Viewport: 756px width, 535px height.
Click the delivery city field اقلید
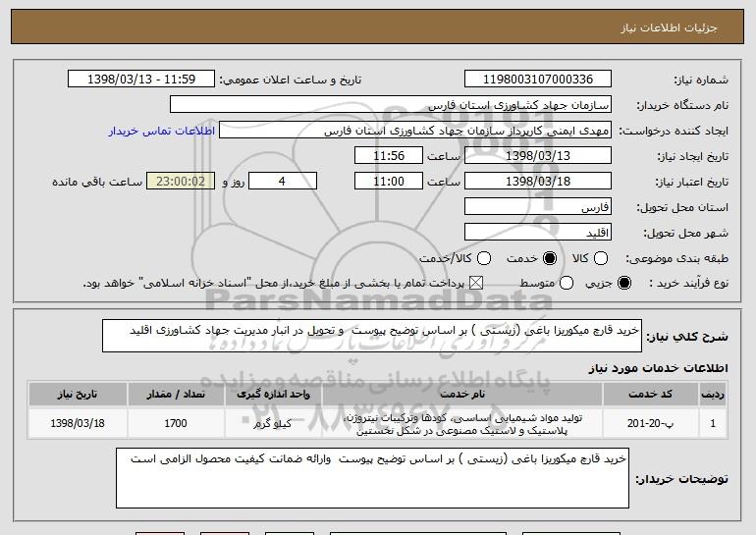point(538,233)
